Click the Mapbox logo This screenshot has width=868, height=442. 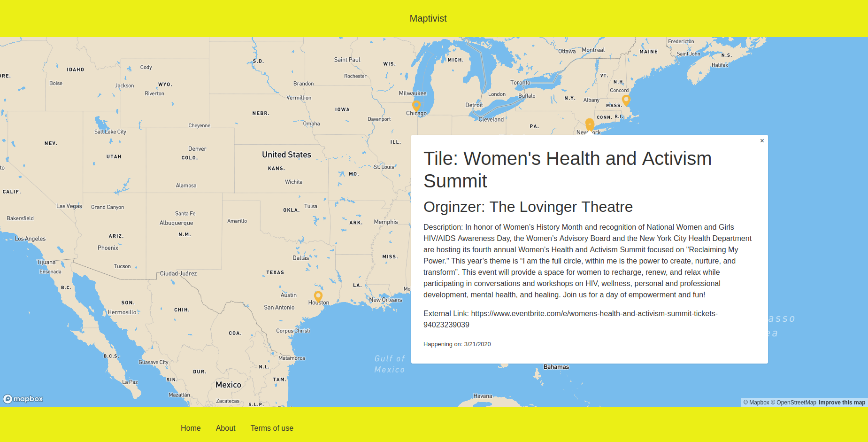click(x=23, y=399)
